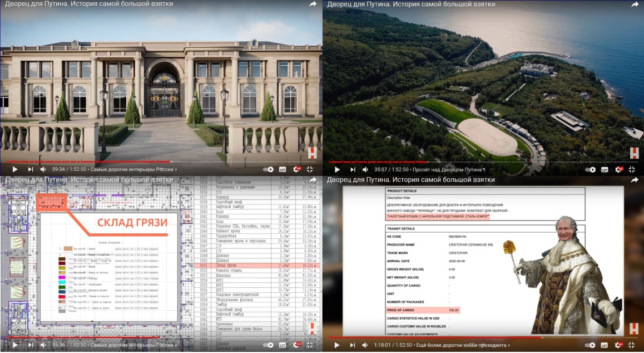Click the 'СКЛАД ГРЯЗИ' orange heading
The width and height of the screenshot is (644, 353).
pos(132,223)
